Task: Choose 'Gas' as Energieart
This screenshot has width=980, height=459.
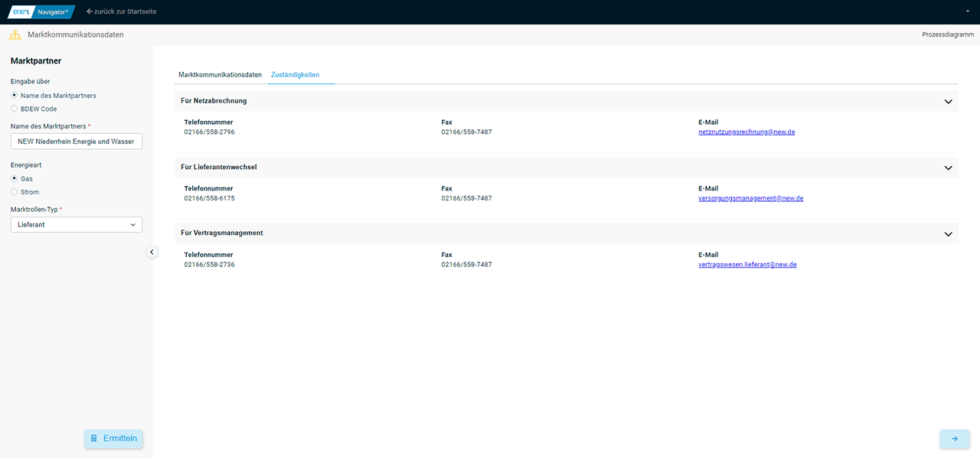Action: point(15,178)
